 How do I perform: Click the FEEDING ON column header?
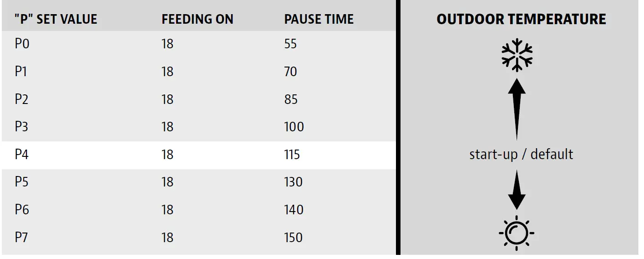coord(198,19)
